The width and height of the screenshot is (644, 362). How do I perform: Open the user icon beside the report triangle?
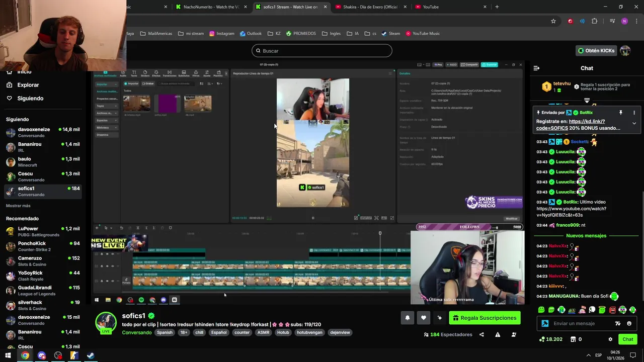tap(514, 334)
